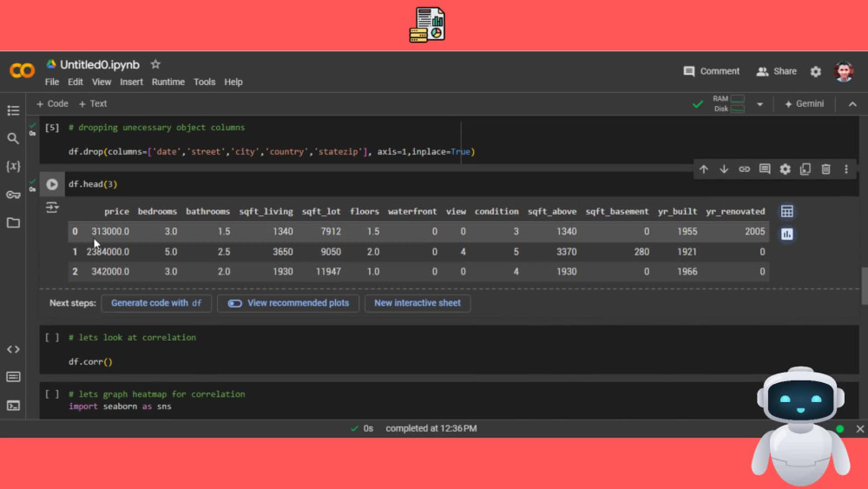Star the Untitled0.ipynb notebook
This screenshot has height=489, width=868.
click(x=155, y=64)
